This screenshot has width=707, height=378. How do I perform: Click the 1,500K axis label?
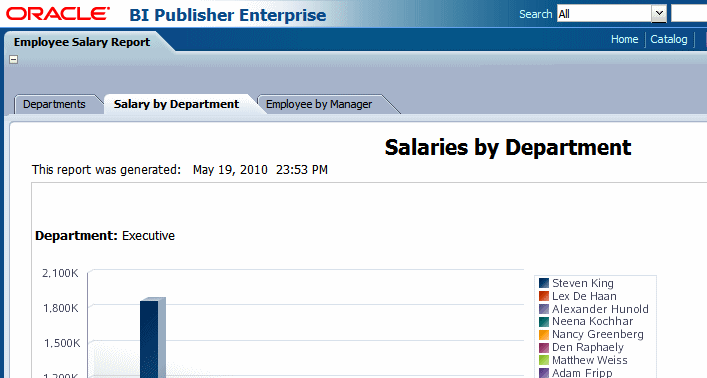point(62,343)
